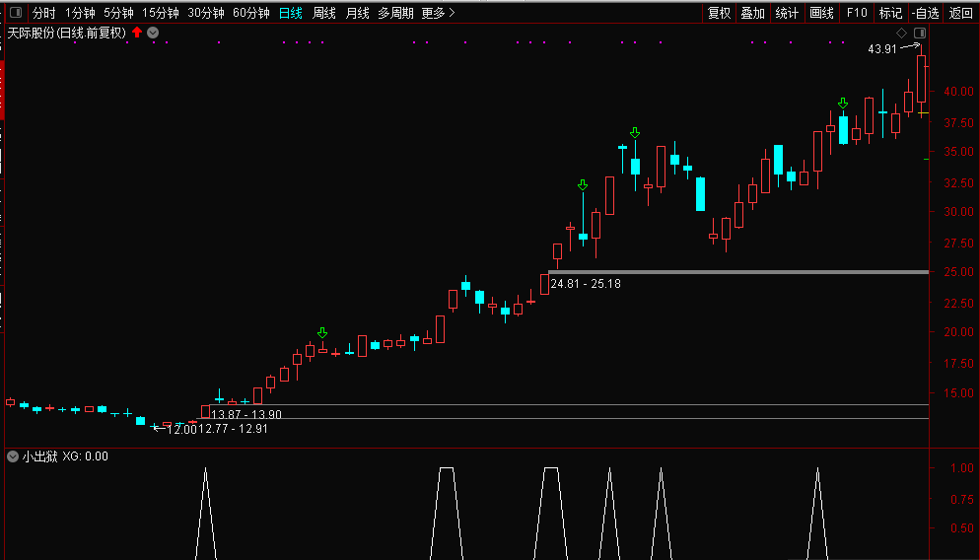980x560 pixels.
Task: Click the 43.91 high price label
Action: pyautogui.click(x=882, y=48)
